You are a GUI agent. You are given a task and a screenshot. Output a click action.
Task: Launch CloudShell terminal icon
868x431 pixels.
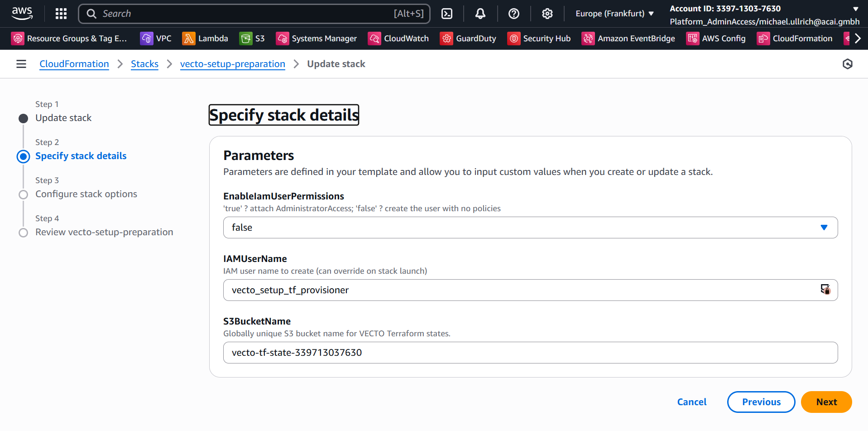click(x=447, y=14)
